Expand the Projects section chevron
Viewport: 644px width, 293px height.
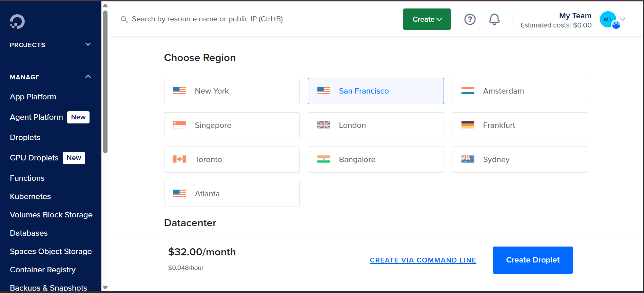88,44
